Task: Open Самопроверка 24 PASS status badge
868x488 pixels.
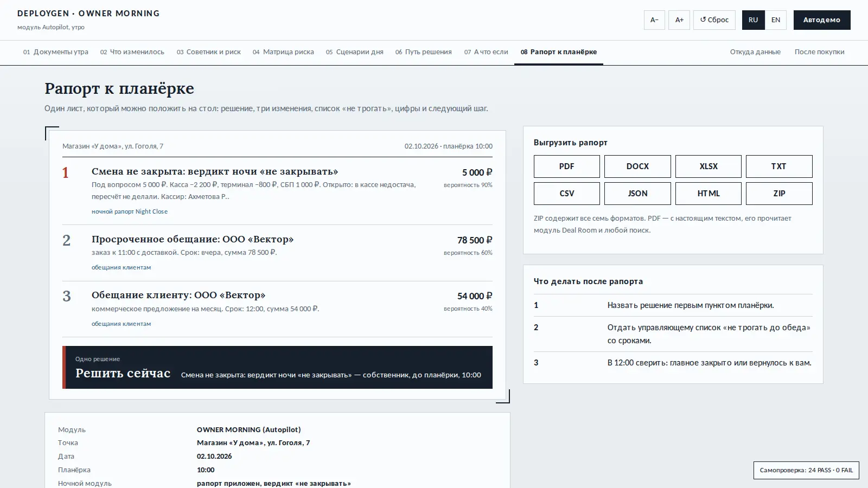Action: pos(806,470)
